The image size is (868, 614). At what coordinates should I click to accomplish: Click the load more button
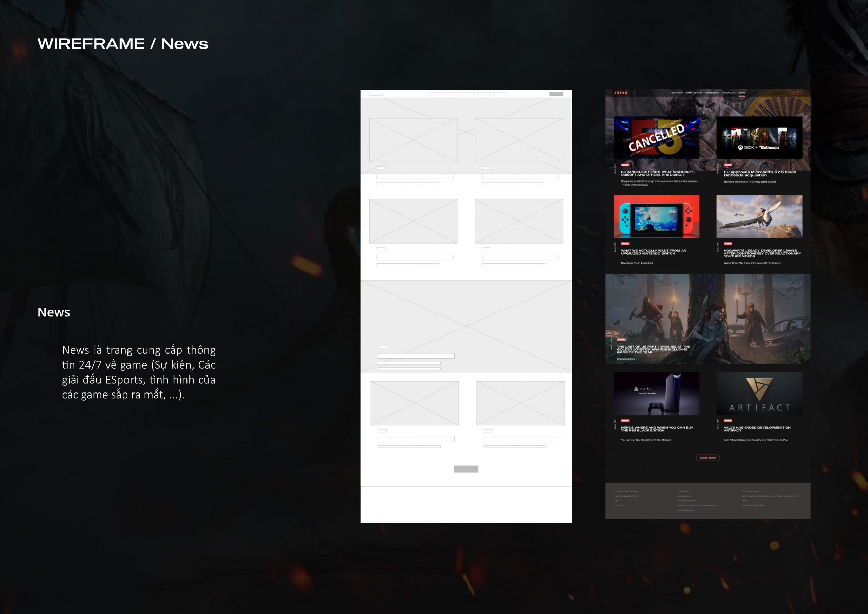click(708, 458)
